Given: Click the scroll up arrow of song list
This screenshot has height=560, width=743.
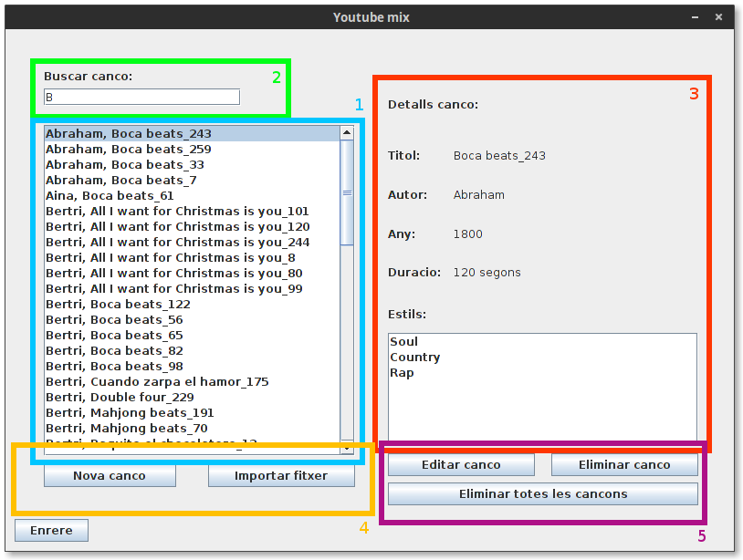Looking at the screenshot, I should pyautogui.click(x=347, y=133).
